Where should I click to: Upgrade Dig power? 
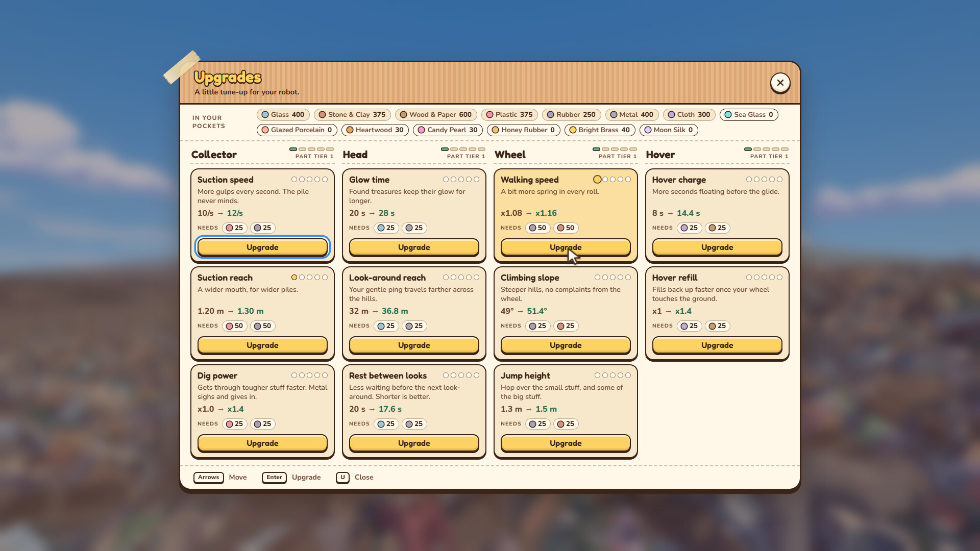coord(262,443)
